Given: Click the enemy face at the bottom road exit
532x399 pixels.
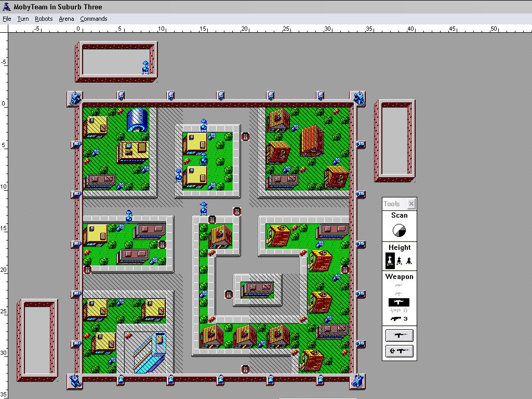Looking at the screenshot, I should [245, 369].
